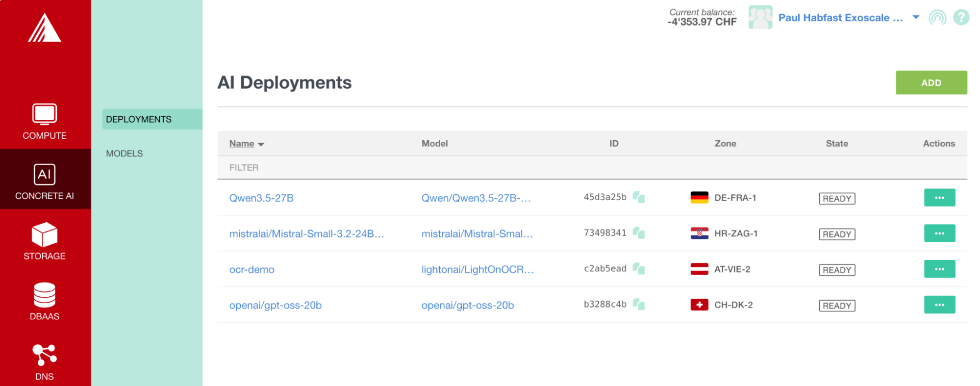The image size is (980, 386).
Task: Expand the account dropdown arrow
Action: point(916,18)
